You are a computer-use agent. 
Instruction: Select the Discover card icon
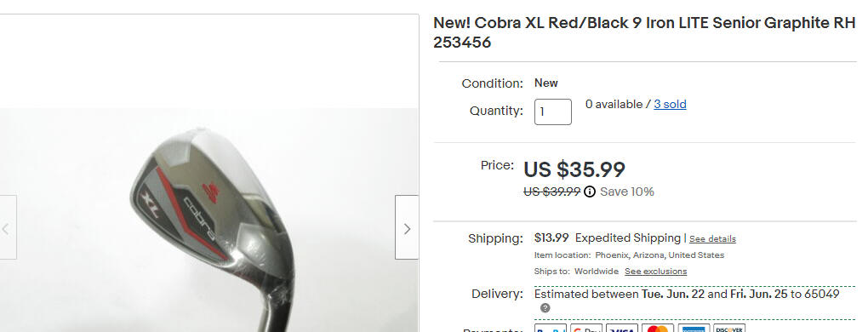tap(729, 328)
